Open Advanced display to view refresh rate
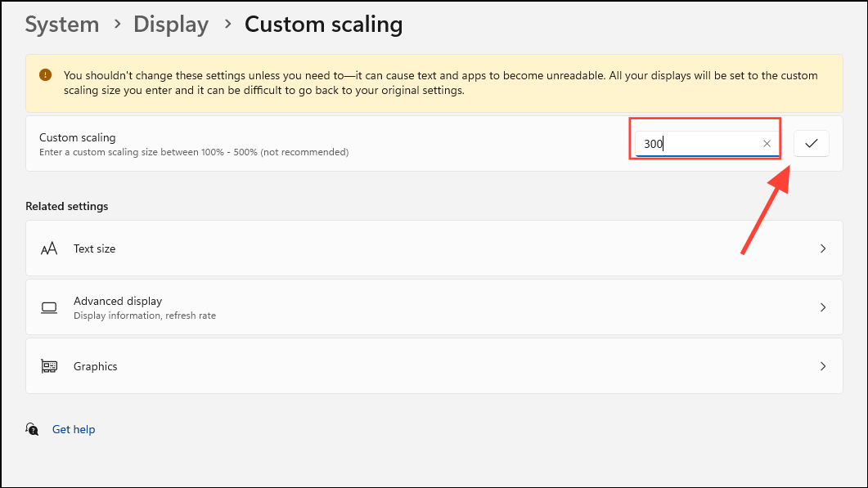 (434, 307)
